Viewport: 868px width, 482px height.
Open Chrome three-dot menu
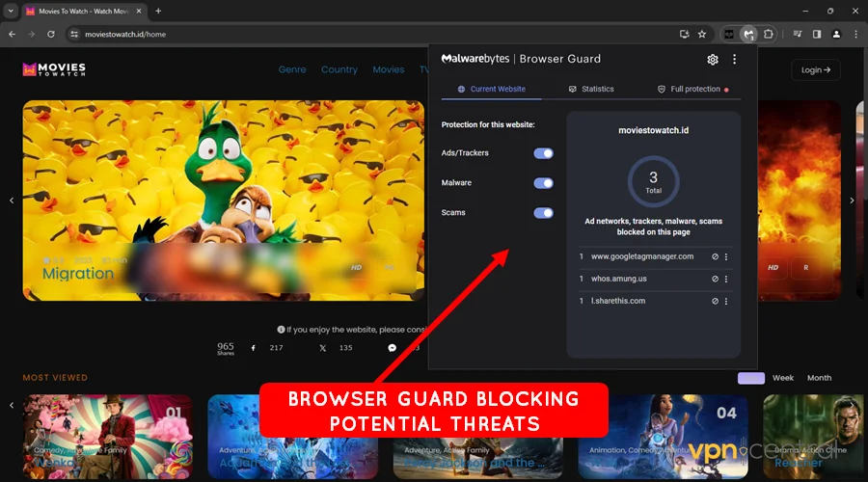tap(855, 35)
